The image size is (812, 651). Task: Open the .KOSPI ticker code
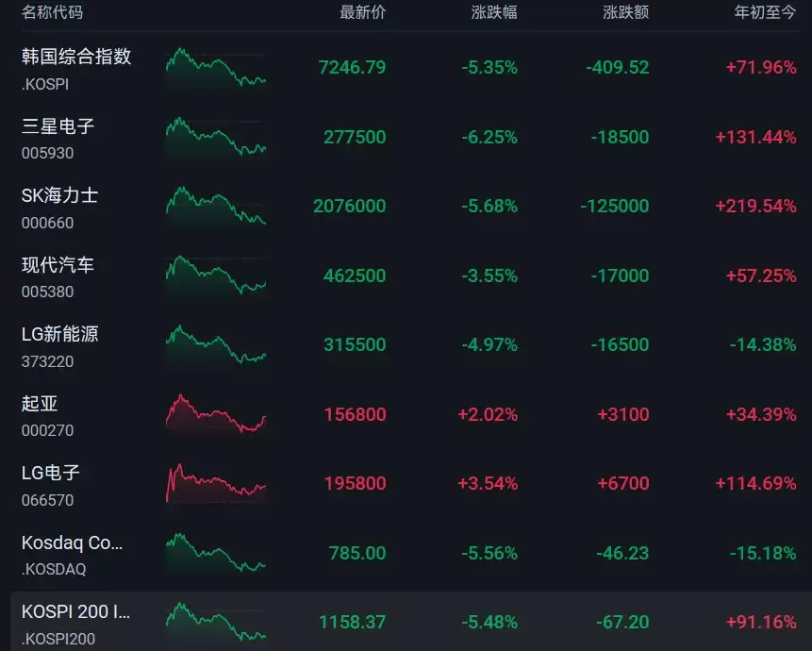[x=45, y=84]
